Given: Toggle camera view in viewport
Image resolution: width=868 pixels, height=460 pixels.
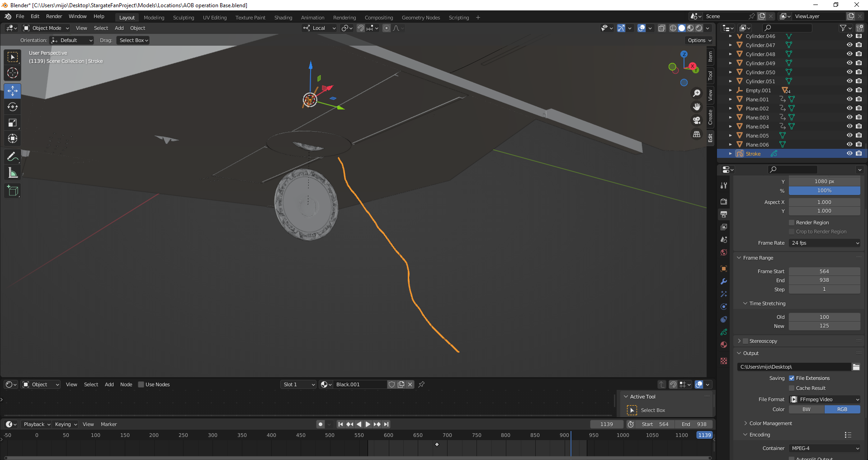Looking at the screenshot, I should coord(697,120).
